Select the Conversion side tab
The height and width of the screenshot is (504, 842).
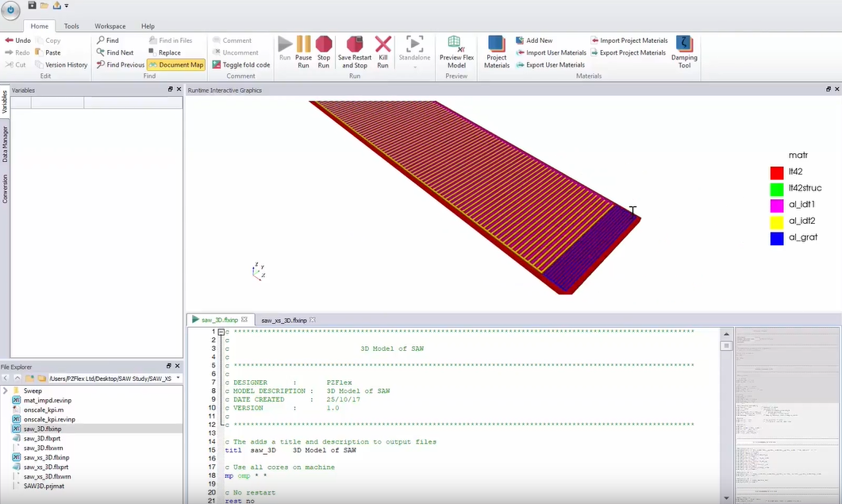[x=4, y=189]
